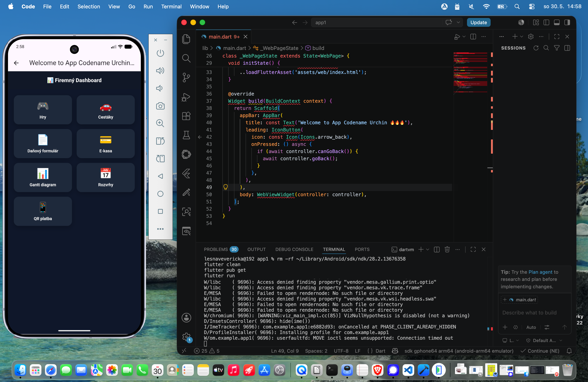Open Source Control view in activity bar
The height and width of the screenshot is (382, 588).
[x=186, y=78]
